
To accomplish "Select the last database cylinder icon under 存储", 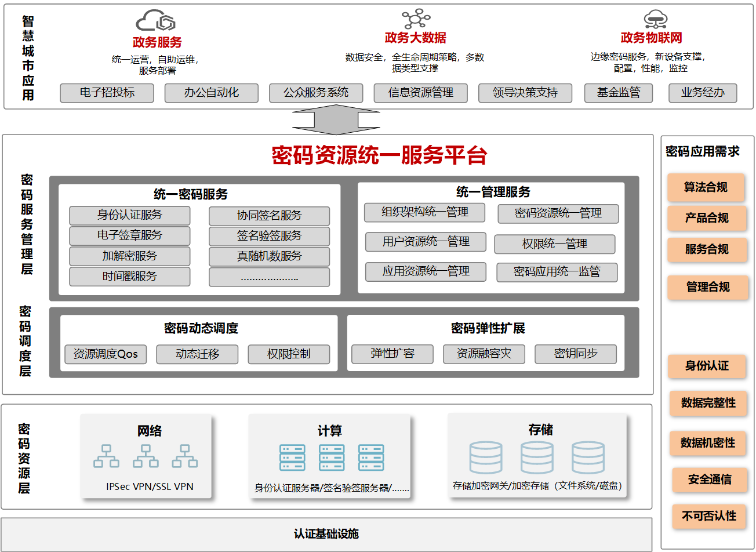I will [x=588, y=457].
